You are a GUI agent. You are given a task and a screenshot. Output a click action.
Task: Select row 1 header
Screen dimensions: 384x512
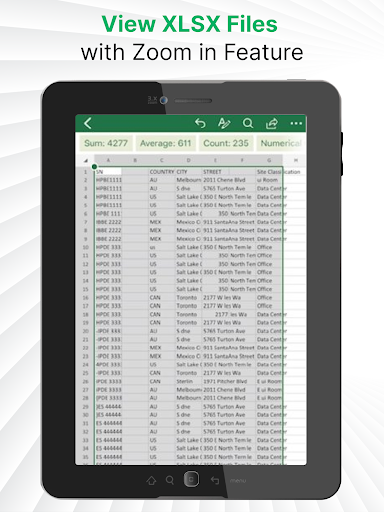point(85,172)
